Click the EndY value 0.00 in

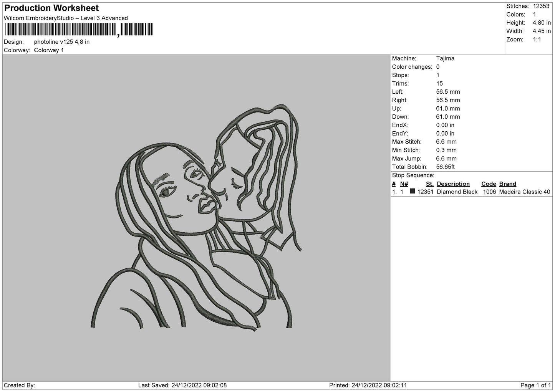(x=445, y=134)
